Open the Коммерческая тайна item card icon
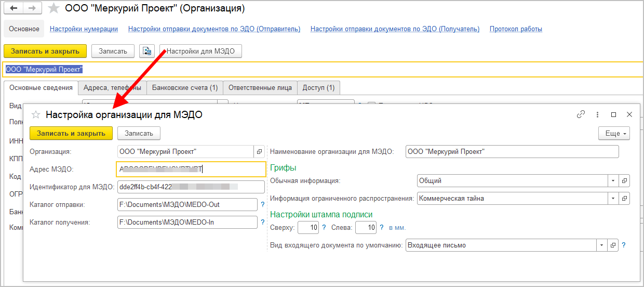This screenshot has height=287, width=644. [625, 198]
